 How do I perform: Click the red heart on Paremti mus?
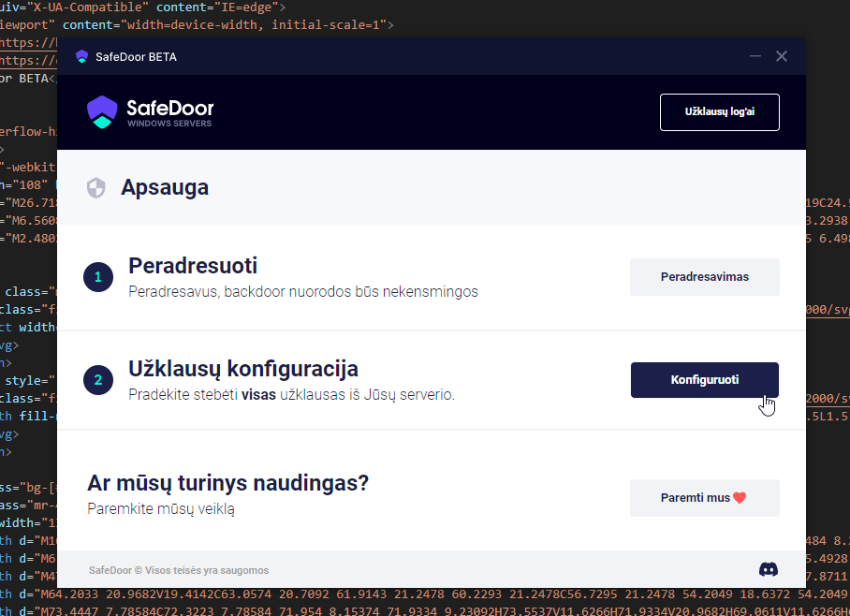coord(740,498)
